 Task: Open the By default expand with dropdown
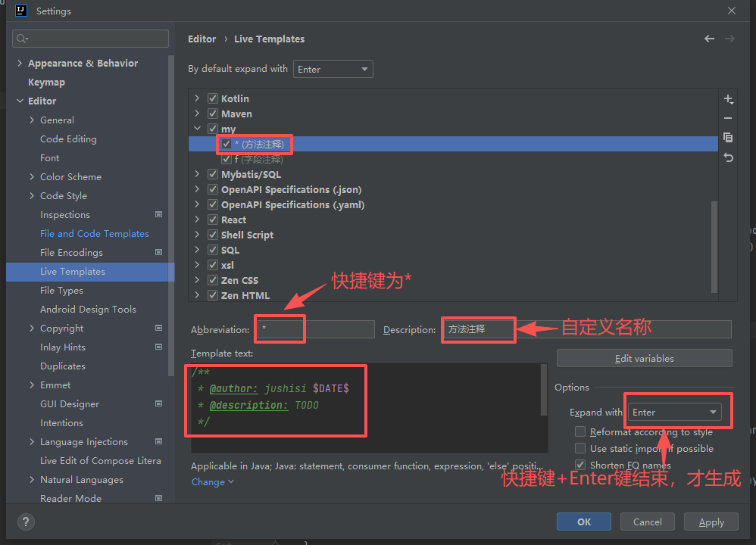(x=333, y=69)
